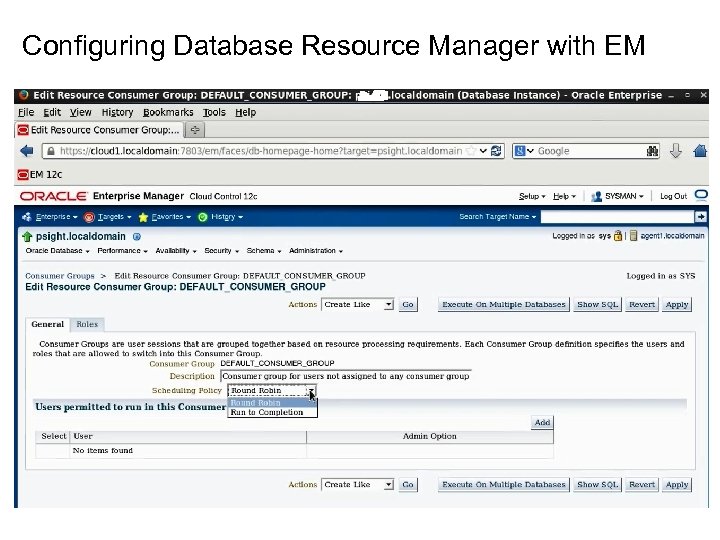720x540 pixels.
Task: Choose Run to Completion scheduling policy
Action: pyautogui.click(x=272, y=412)
